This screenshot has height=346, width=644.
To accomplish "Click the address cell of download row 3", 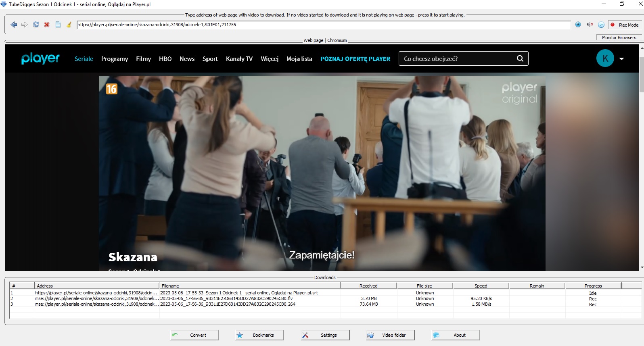I will pyautogui.click(x=97, y=304).
